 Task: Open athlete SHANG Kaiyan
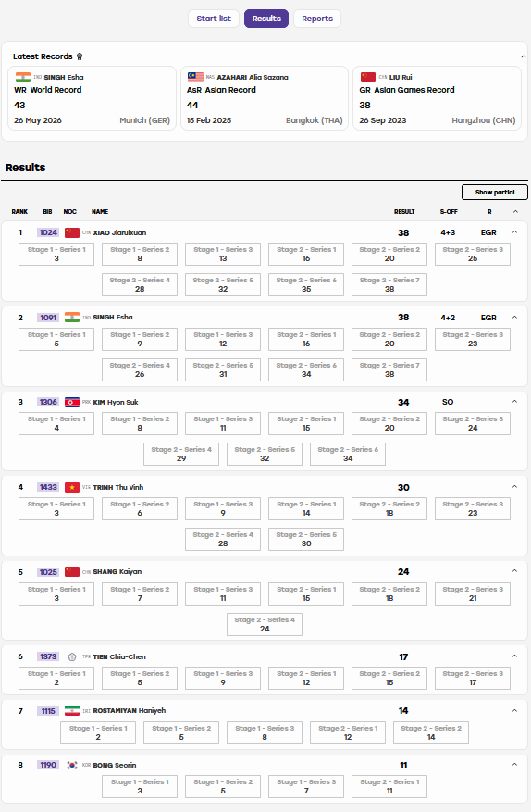pyautogui.click(x=117, y=571)
